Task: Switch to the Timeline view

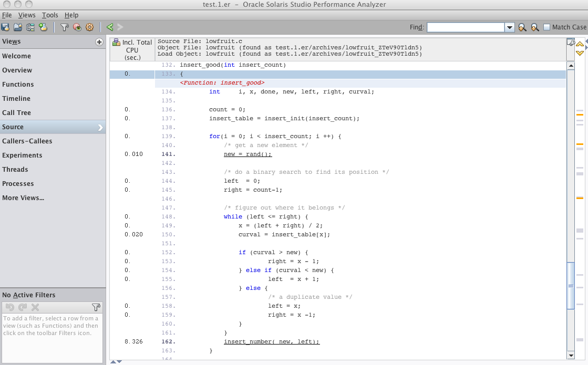Action: [53, 99]
